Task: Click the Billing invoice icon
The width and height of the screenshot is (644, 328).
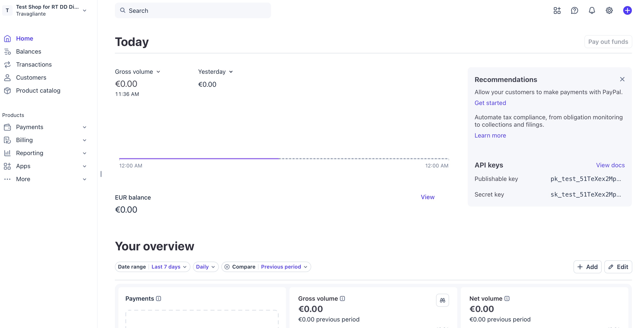Action: 7,140
